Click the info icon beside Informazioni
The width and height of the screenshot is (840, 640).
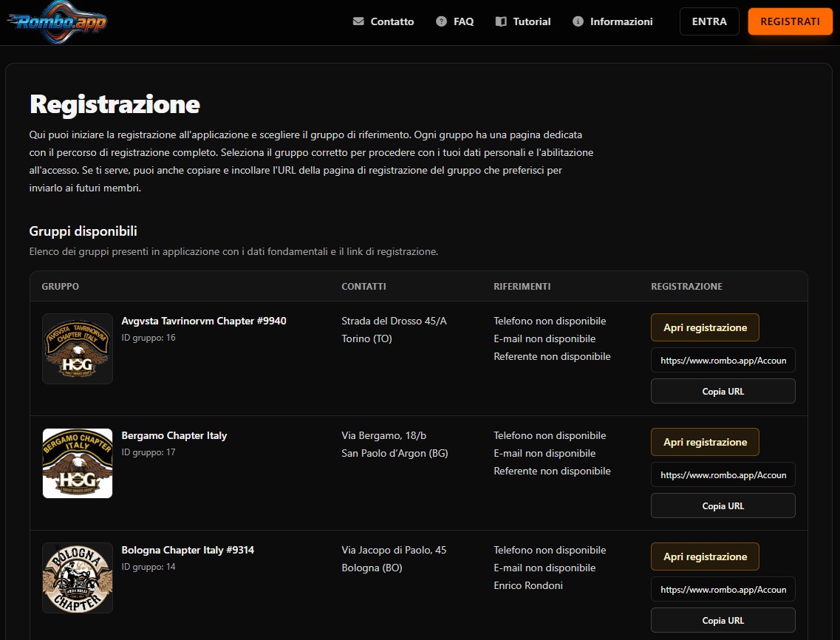pos(578,21)
